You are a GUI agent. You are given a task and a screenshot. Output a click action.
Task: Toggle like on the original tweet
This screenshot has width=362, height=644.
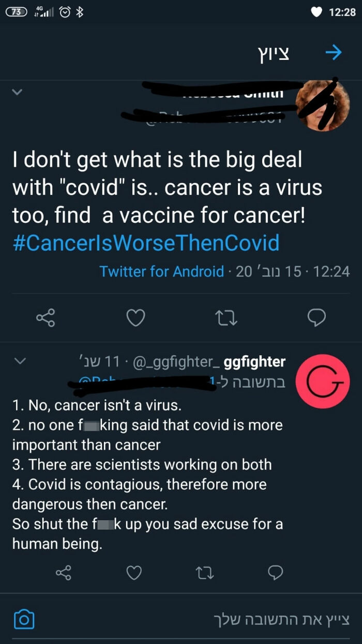coord(135,318)
